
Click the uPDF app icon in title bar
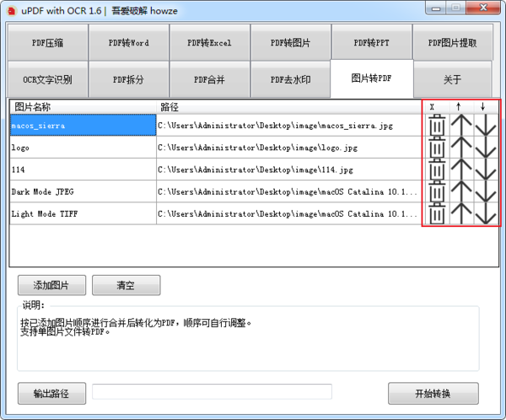tap(12, 11)
